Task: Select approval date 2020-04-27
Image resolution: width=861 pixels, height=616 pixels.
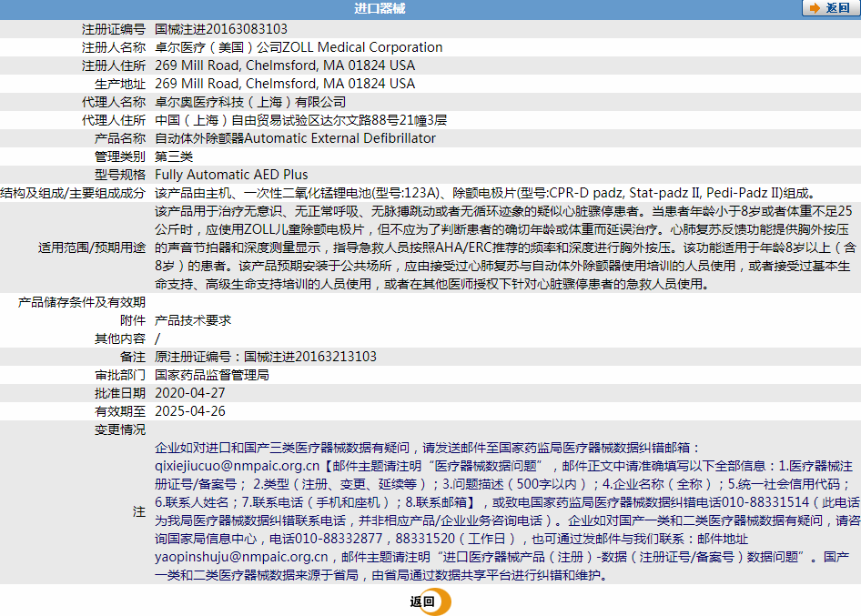Action: [x=190, y=392]
